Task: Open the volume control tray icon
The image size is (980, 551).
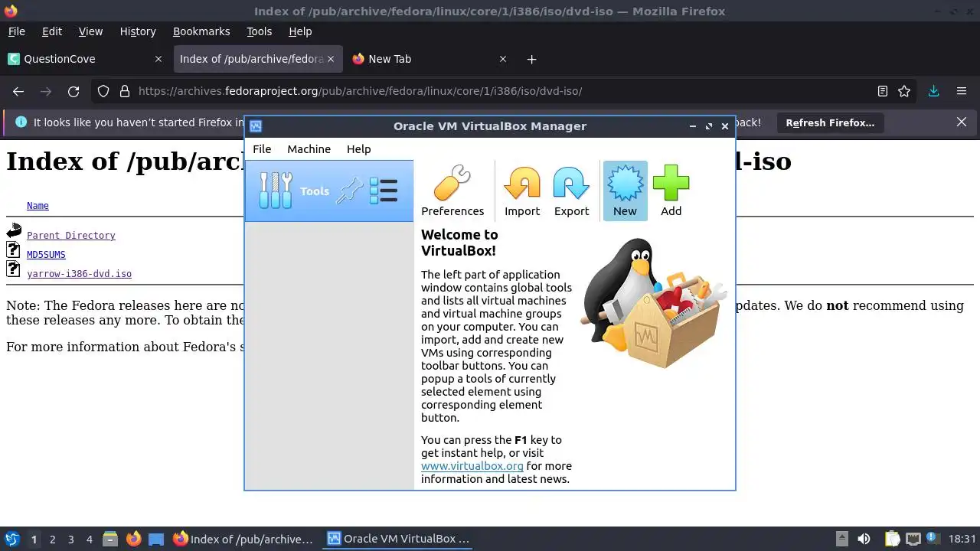Action: [864, 539]
